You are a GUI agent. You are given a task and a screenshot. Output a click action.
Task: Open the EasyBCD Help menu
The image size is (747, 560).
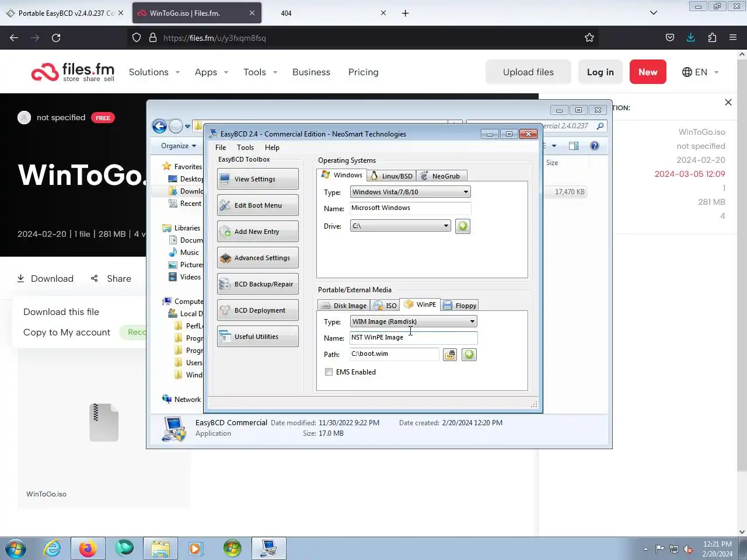pos(272,148)
